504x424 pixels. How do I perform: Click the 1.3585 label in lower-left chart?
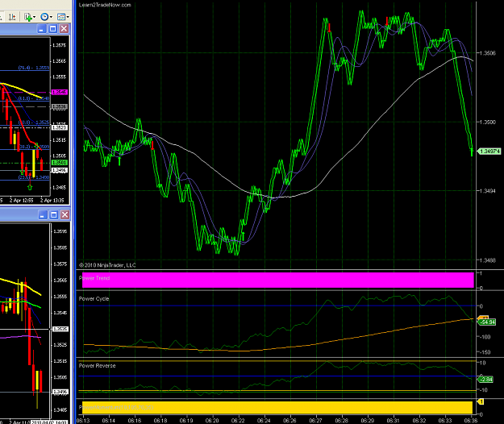click(60, 247)
